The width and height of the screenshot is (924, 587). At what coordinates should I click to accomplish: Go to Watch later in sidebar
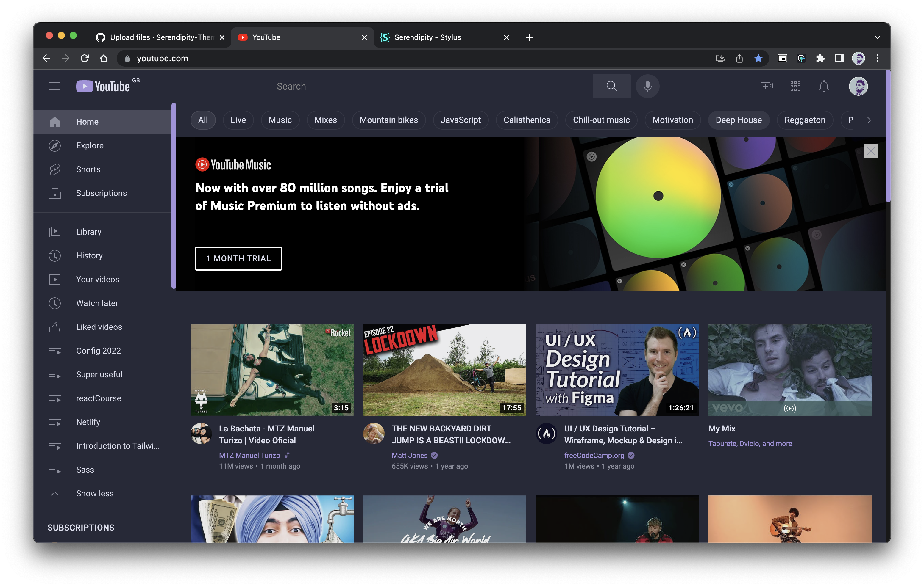pyautogui.click(x=97, y=303)
